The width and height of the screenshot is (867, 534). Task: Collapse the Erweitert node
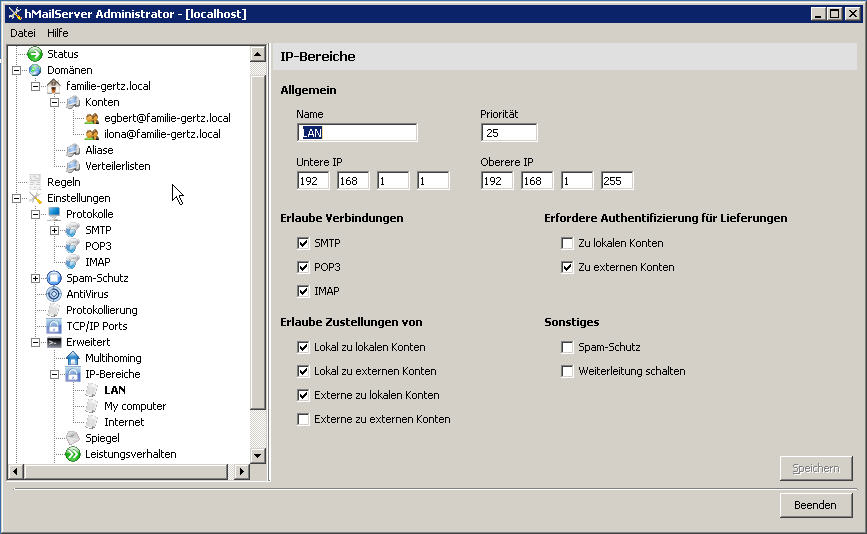35,342
